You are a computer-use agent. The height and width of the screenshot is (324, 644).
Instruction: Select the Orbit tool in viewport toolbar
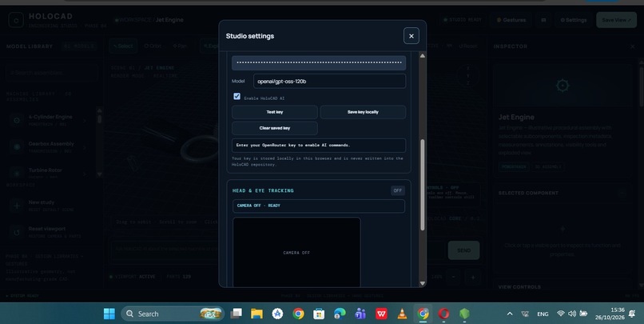(x=153, y=46)
